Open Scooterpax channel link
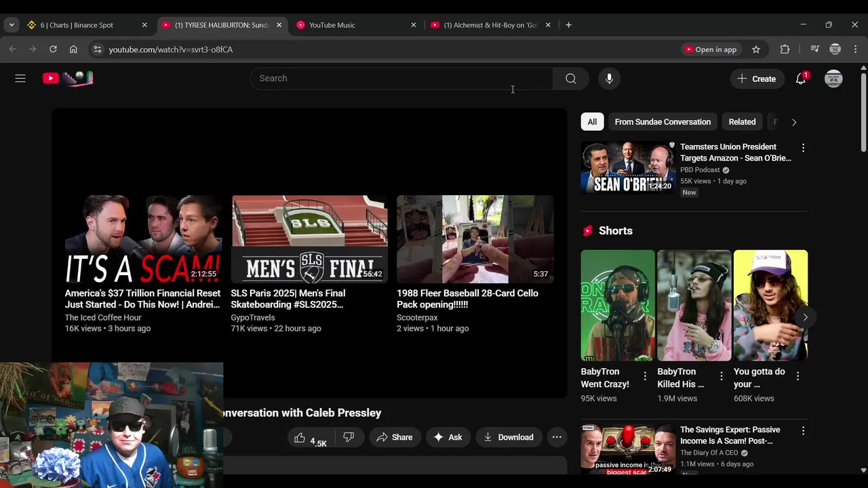 (x=417, y=317)
